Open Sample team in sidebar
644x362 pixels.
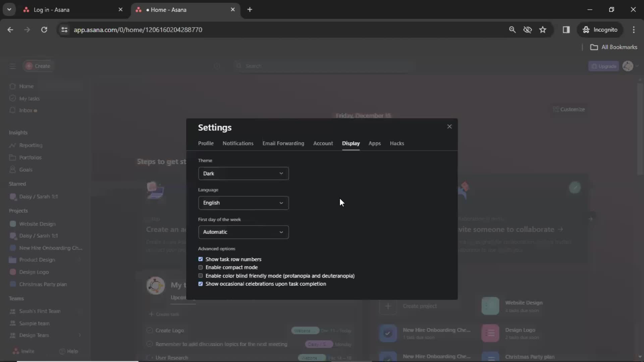click(x=34, y=323)
